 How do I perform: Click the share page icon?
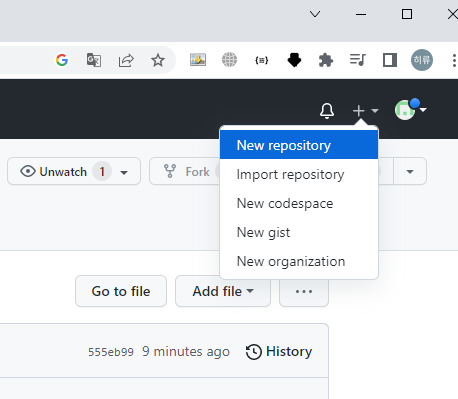(x=126, y=60)
